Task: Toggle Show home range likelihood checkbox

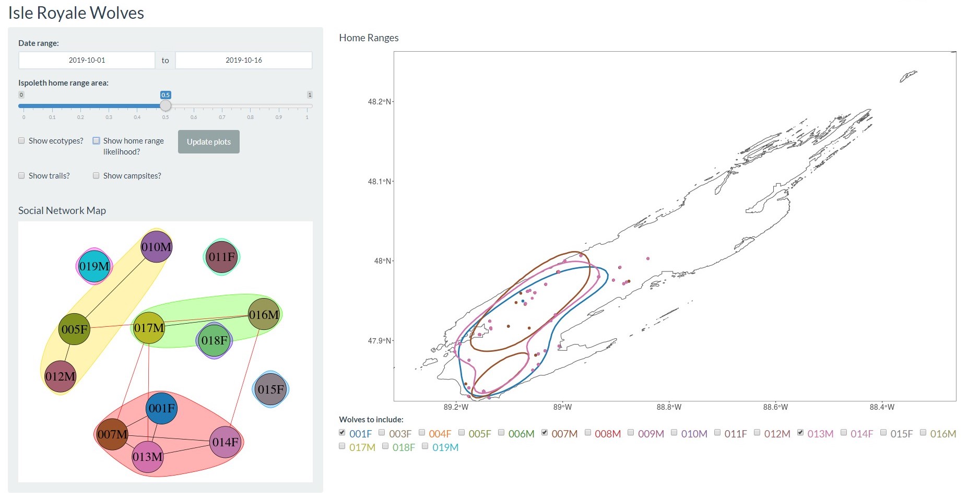Action: click(97, 141)
